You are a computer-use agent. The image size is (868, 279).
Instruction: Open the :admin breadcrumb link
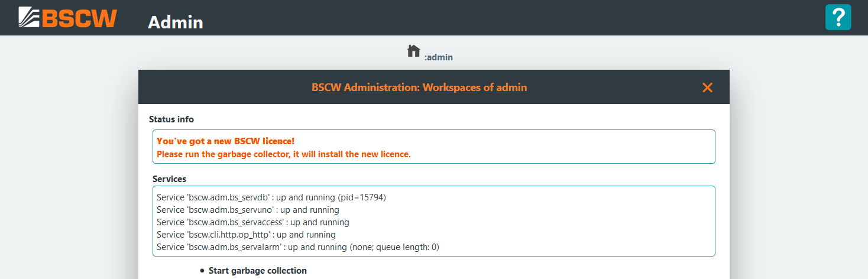[438, 57]
